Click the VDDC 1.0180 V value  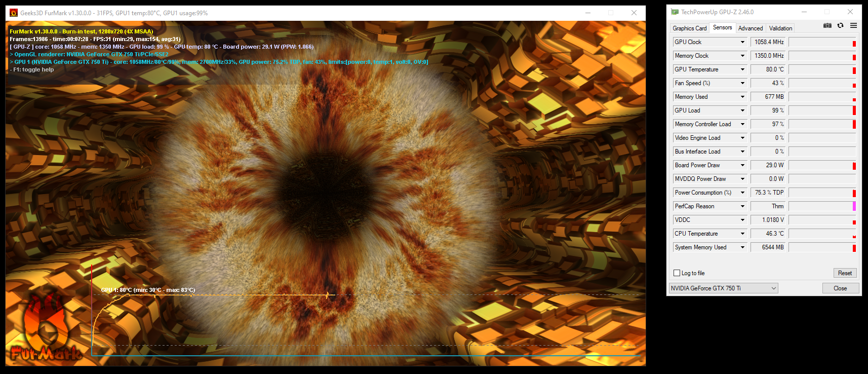click(x=768, y=220)
